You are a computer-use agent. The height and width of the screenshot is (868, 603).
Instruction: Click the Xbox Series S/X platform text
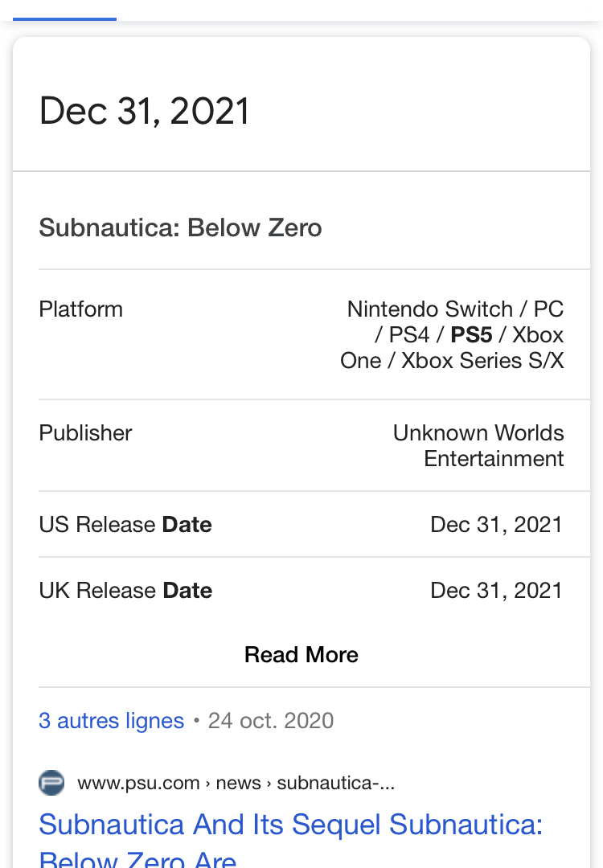point(482,360)
